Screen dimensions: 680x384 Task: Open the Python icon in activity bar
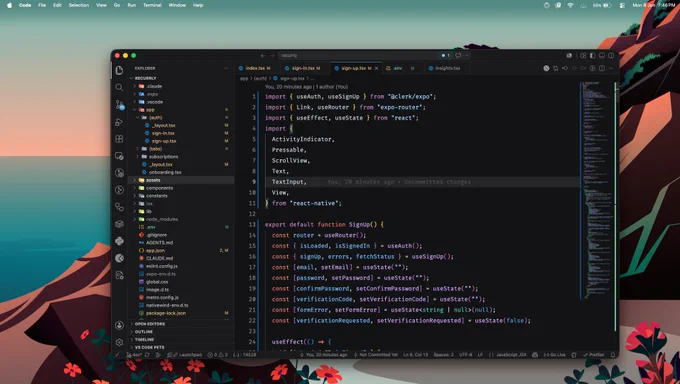point(119,241)
